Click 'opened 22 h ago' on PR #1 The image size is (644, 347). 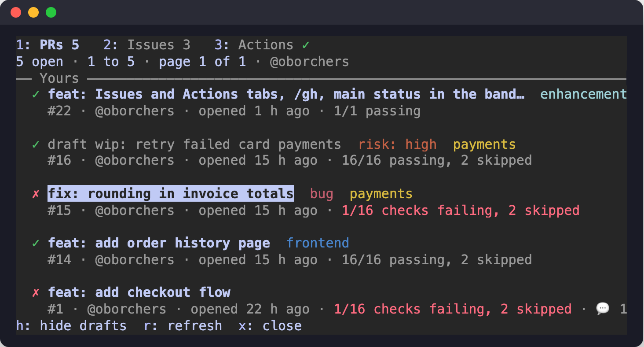250,309
